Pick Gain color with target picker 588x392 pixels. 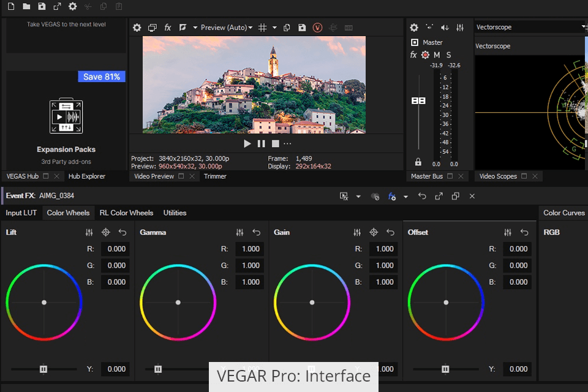374,232
